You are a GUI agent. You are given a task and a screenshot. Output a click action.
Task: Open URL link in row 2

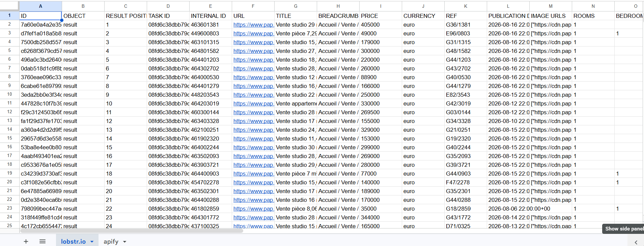[253, 25]
